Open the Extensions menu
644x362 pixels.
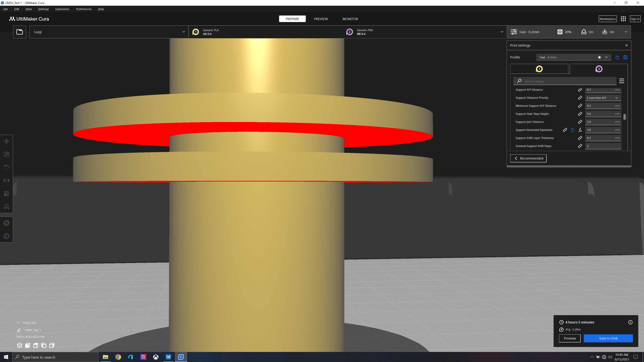(x=62, y=9)
